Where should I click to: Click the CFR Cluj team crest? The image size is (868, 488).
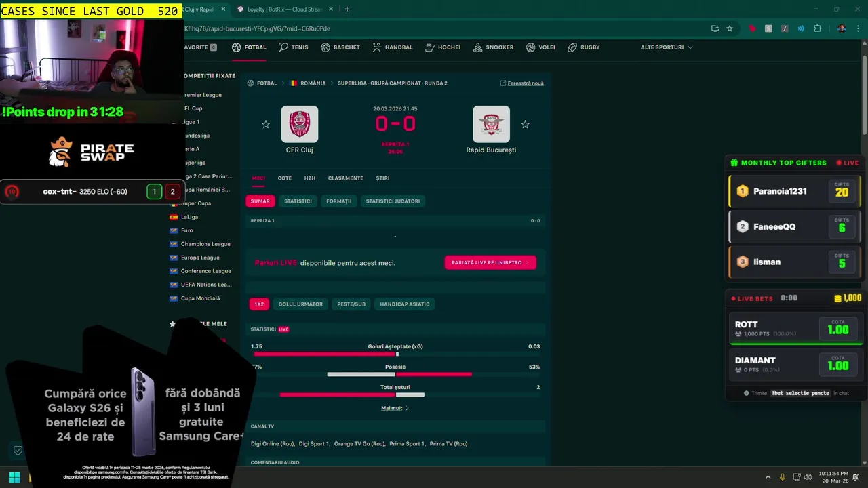point(300,124)
